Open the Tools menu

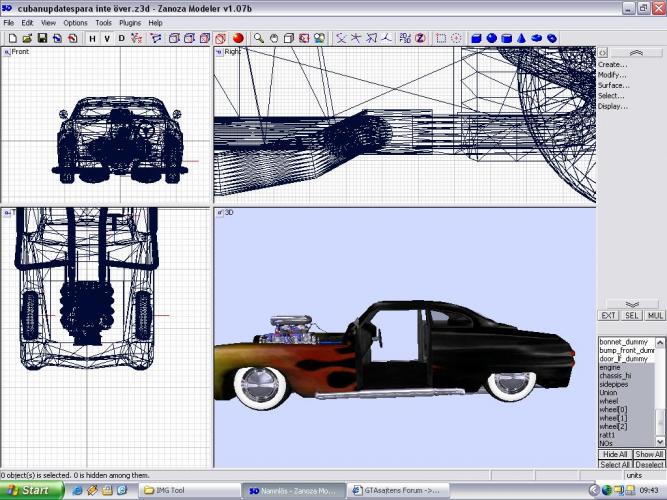(103, 22)
